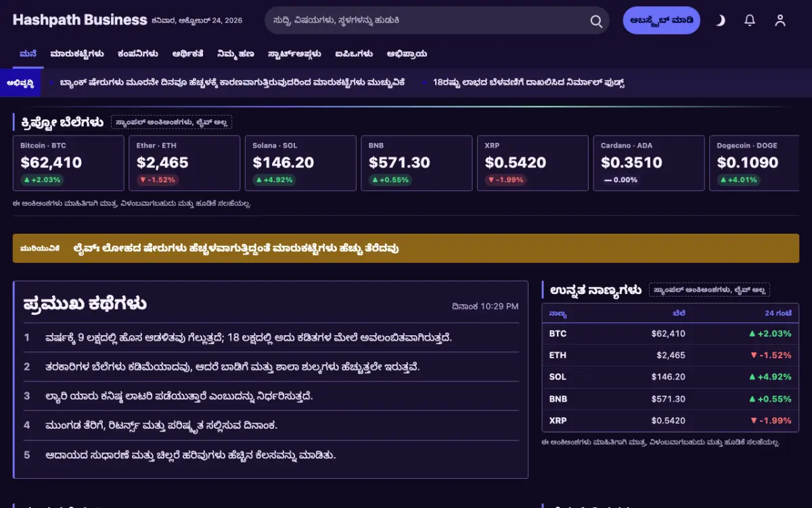Open the Hashpath Business logo link
Screen dimensions: 812x508
click(80, 20)
